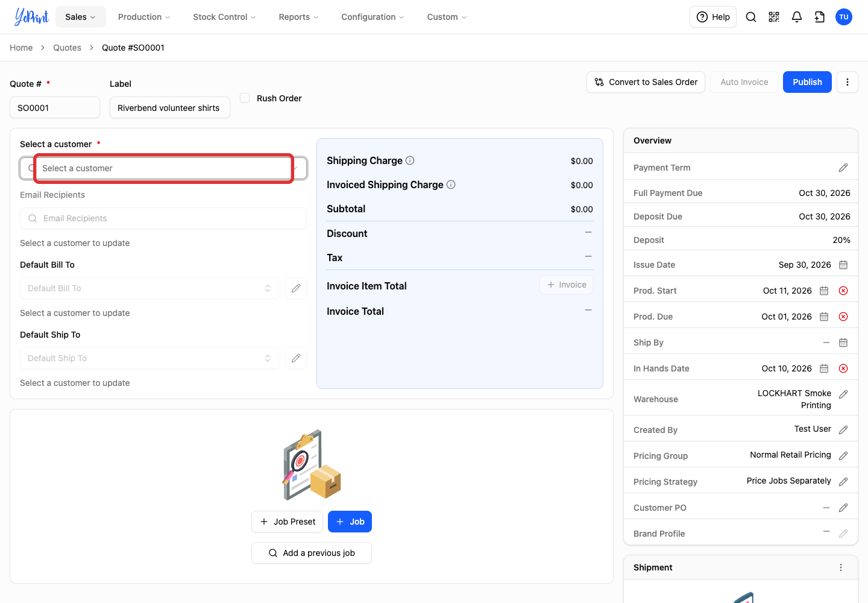Screen dimensions: 868x603
Task: Edit the Pricing Group value
Action: (843, 456)
